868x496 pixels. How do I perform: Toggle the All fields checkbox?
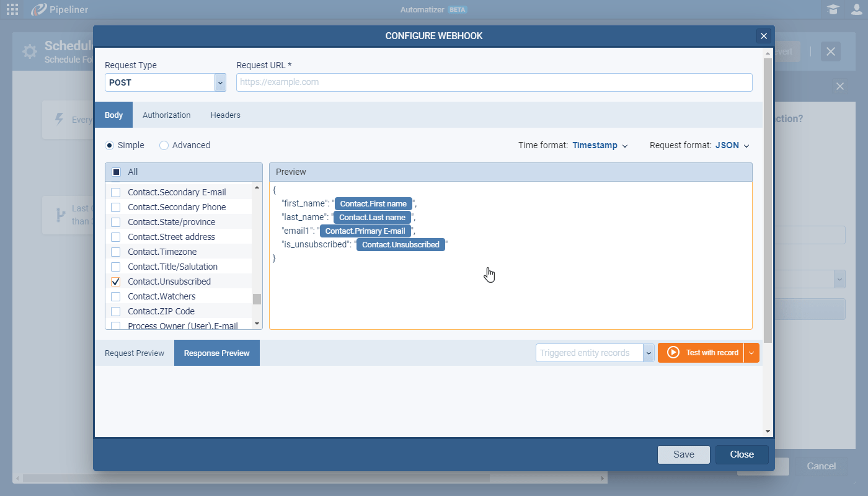[x=116, y=172]
